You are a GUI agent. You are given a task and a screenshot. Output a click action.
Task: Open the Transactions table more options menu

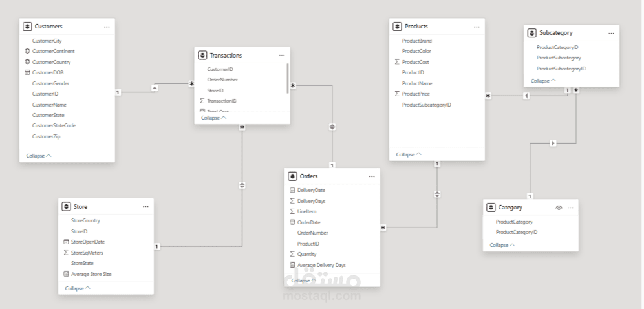tap(282, 56)
